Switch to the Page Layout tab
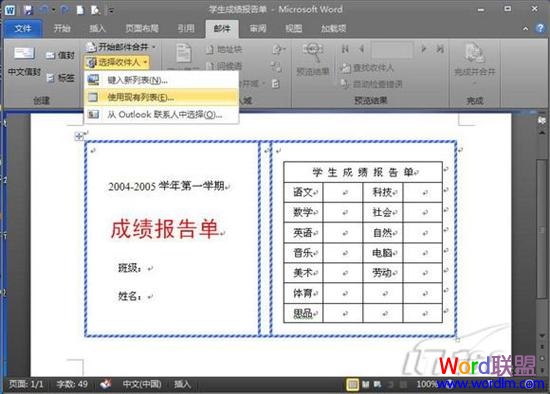550x394 pixels. click(142, 28)
